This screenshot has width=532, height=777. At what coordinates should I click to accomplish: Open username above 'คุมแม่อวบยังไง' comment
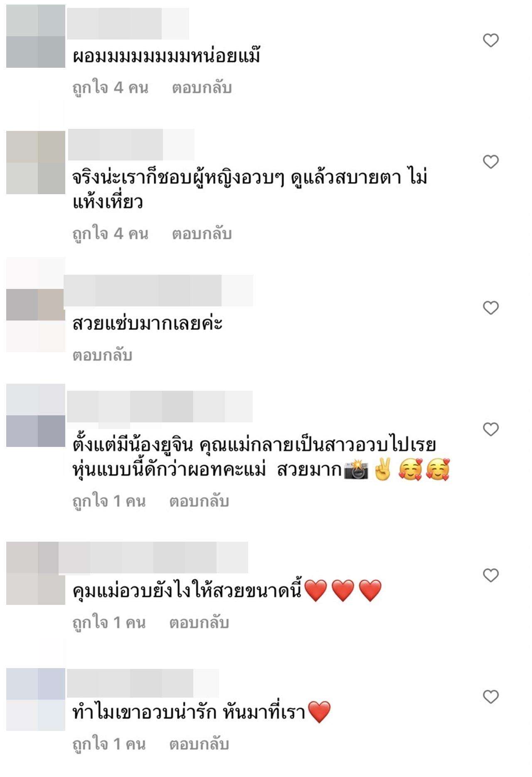tap(153, 557)
